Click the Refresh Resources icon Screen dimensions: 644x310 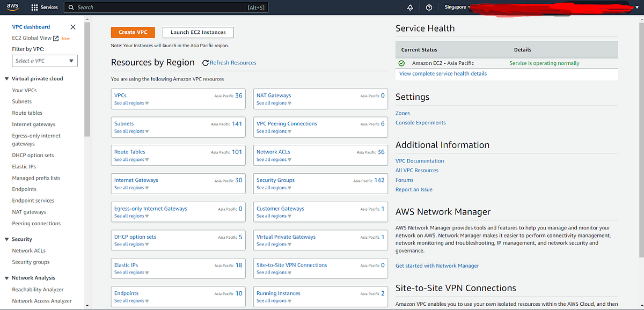coord(206,63)
